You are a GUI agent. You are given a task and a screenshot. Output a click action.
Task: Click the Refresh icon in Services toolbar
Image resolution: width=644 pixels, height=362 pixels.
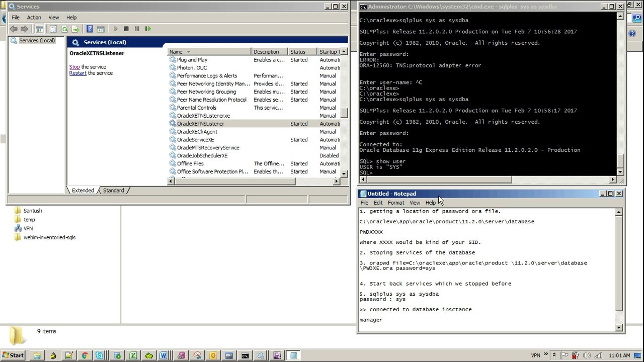click(64, 29)
